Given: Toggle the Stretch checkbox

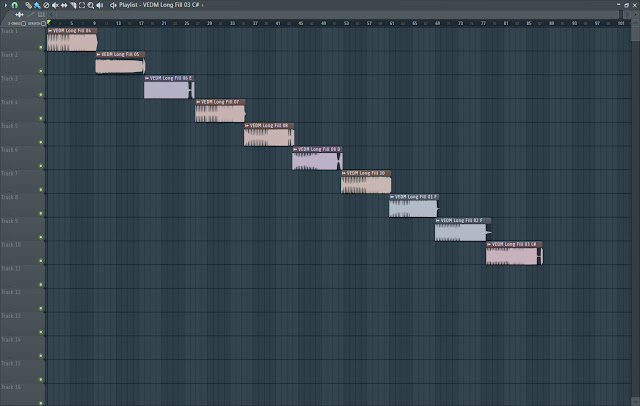Looking at the screenshot, I should click(43, 24).
